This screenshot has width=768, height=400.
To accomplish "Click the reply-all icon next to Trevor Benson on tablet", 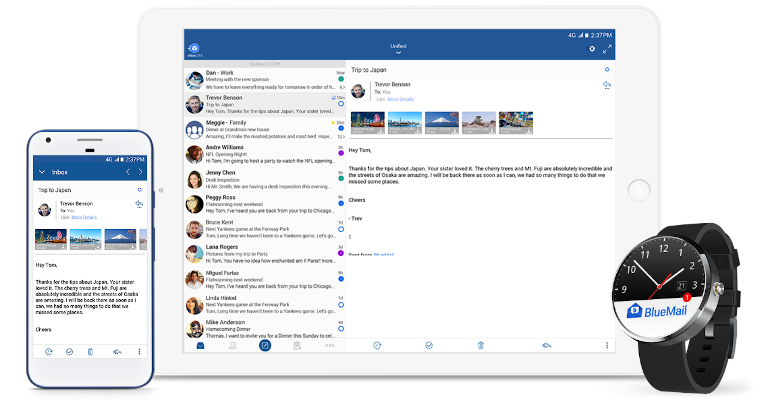I will click(x=606, y=85).
